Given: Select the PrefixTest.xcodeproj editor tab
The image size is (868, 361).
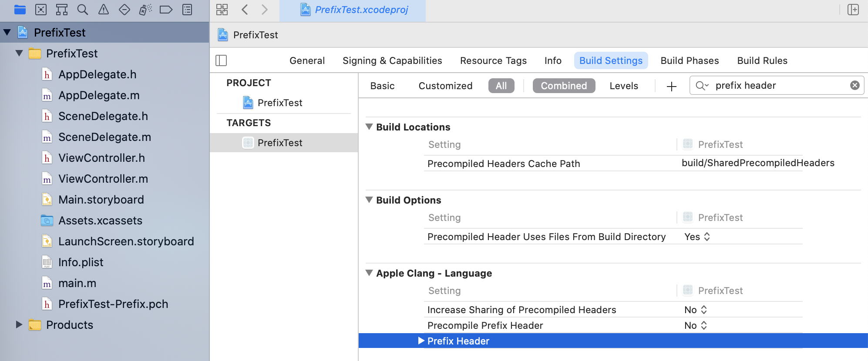Looking at the screenshot, I should point(353,10).
